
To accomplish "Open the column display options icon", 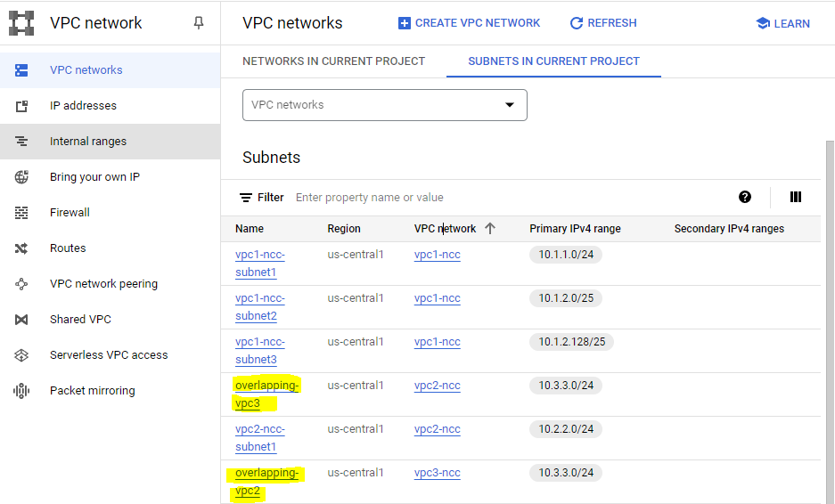I will click(796, 198).
